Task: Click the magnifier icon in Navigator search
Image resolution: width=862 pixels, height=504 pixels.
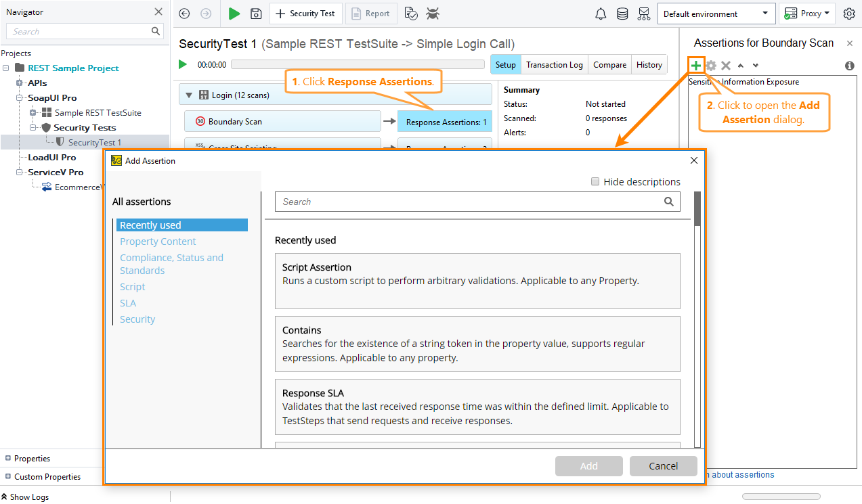Action: (x=156, y=31)
